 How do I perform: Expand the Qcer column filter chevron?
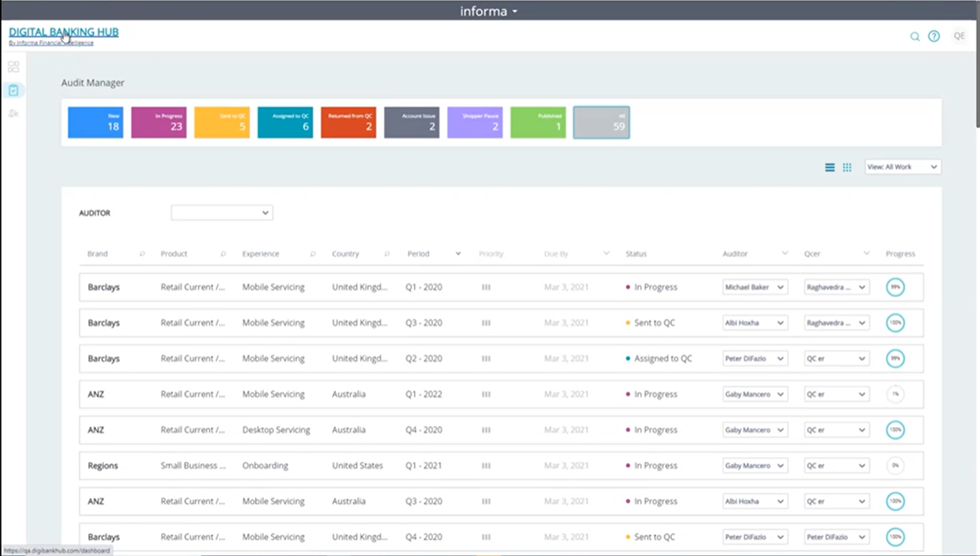pyautogui.click(x=866, y=253)
